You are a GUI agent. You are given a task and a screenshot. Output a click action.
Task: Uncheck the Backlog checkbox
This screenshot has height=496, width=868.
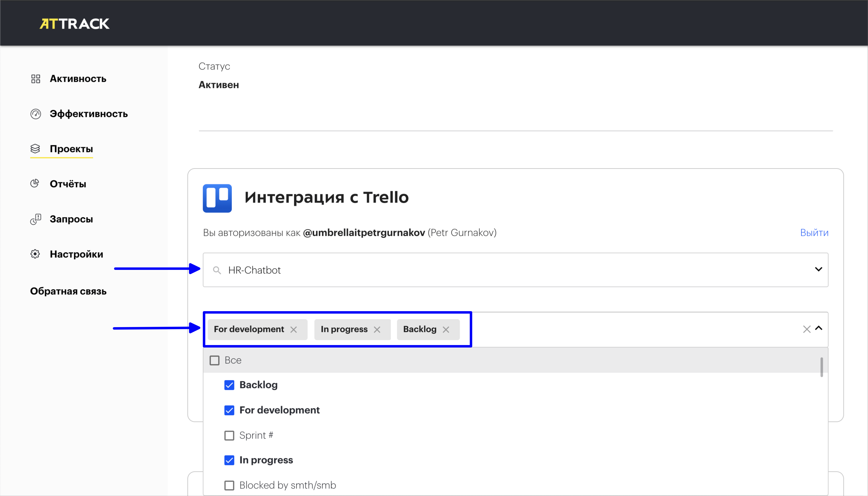(x=229, y=385)
